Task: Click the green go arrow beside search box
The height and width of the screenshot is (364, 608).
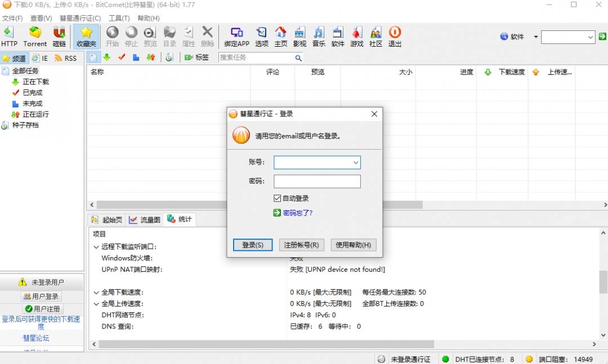Action: tap(602, 37)
